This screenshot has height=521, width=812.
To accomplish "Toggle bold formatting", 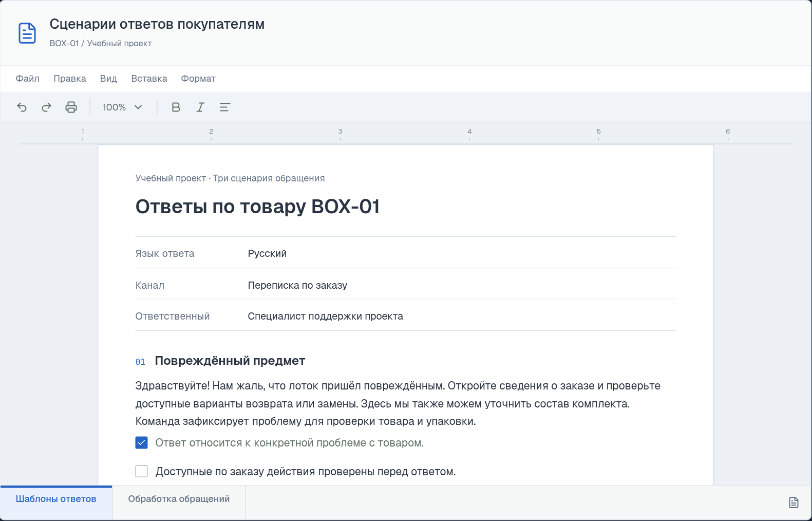I will point(176,107).
